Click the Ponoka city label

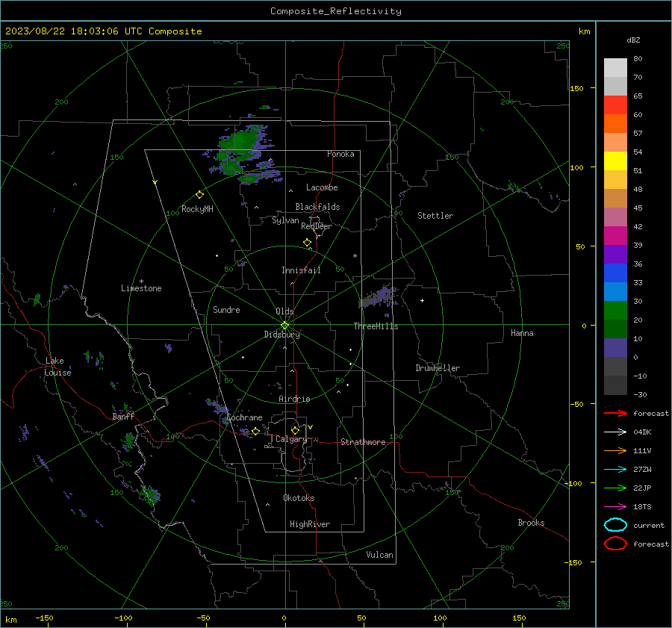pyautogui.click(x=340, y=154)
